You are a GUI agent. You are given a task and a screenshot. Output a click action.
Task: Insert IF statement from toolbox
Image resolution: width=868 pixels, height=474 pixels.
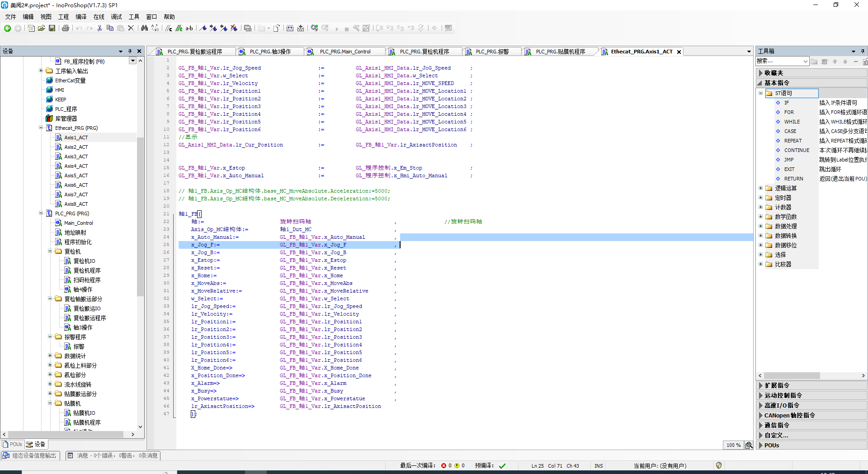click(787, 103)
